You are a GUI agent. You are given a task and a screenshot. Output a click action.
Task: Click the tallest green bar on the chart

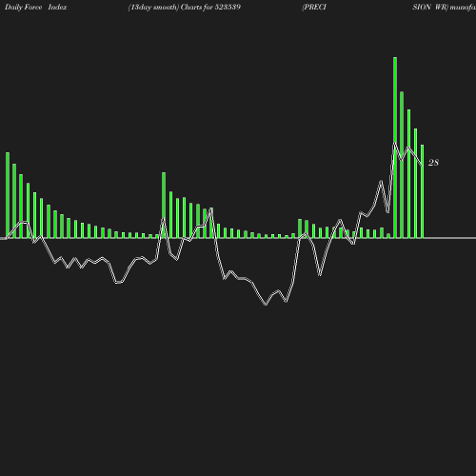(x=395, y=148)
